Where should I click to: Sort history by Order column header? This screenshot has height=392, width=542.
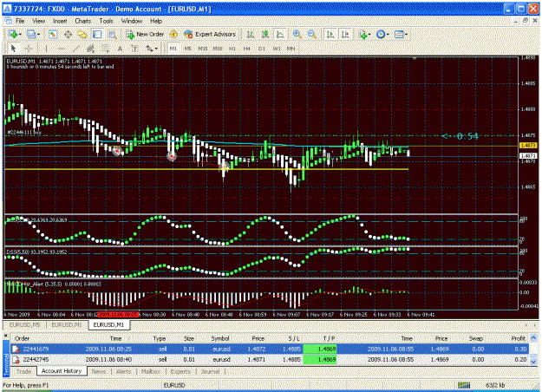(22, 338)
